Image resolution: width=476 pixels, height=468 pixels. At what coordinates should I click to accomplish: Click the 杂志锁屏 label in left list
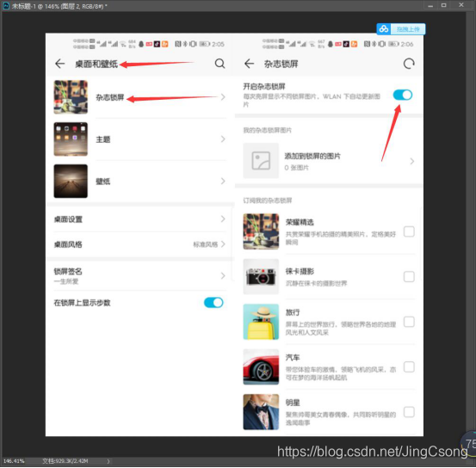(x=110, y=97)
